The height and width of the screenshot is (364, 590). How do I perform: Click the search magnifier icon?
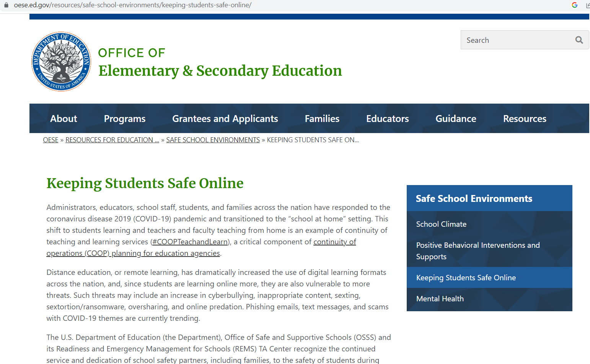(579, 40)
